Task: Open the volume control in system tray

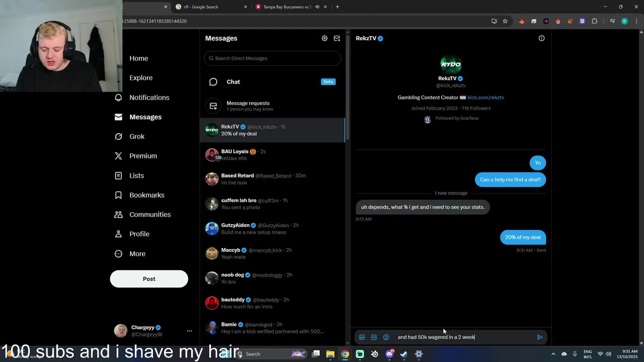Action: (608, 354)
